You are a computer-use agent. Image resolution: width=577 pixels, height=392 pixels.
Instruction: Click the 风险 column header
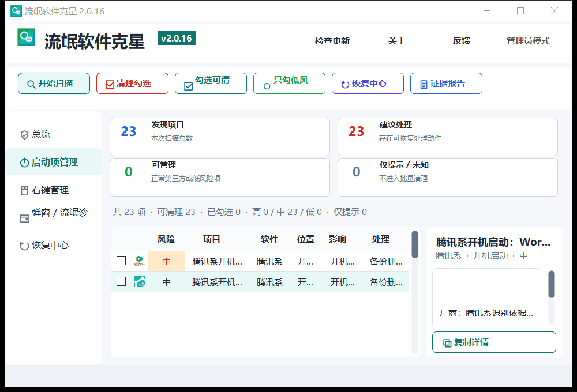(166, 239)
